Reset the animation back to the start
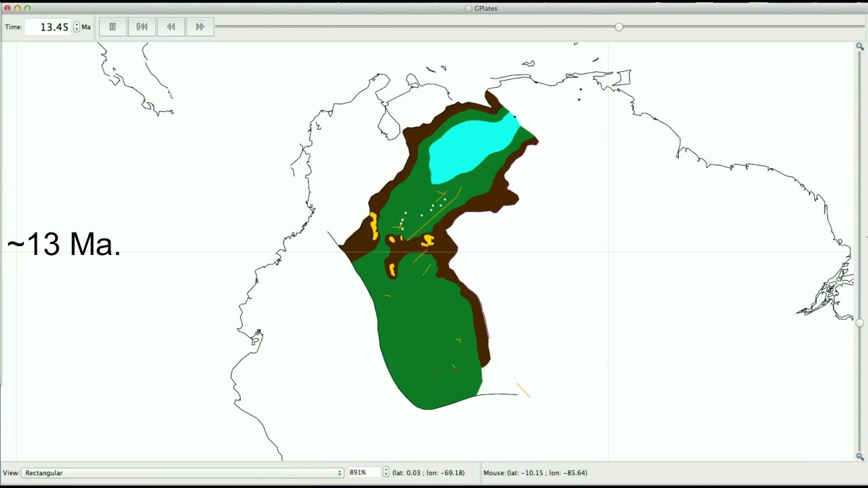The height and width of the screenshot is (488, 868). [142, 26]
